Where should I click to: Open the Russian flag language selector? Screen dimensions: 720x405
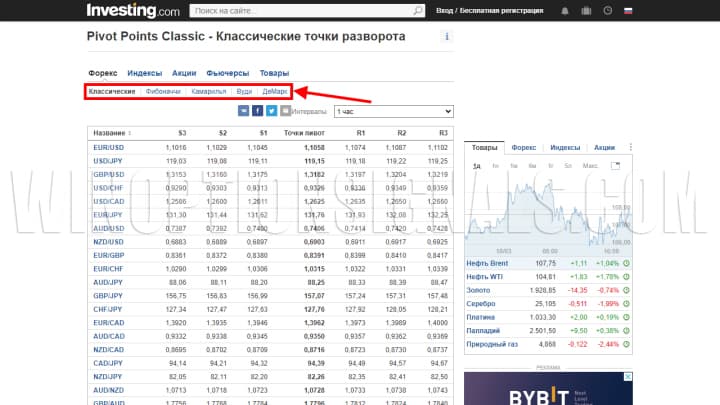point(628,11)
